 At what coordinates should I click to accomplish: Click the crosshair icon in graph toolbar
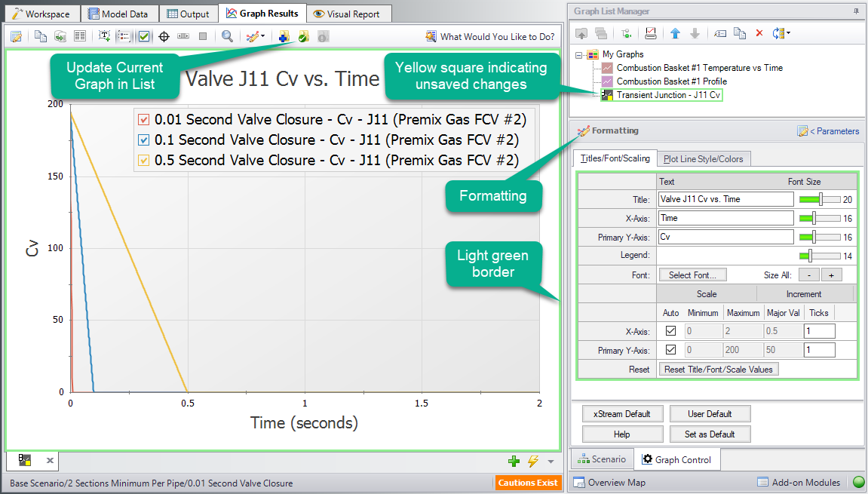click(x=164, y=36)
